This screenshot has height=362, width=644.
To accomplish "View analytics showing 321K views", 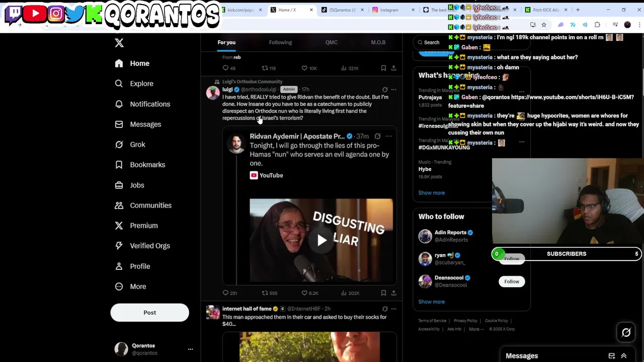I will click(x=350, y=68).
